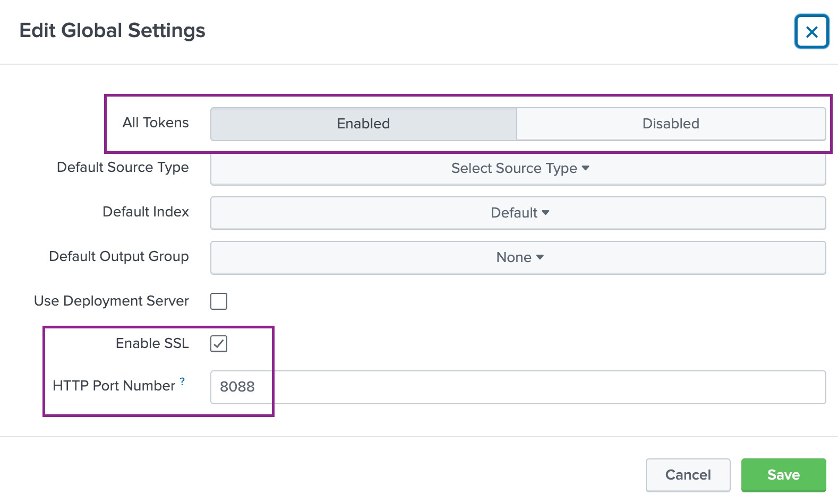The height and width of the screenshot is (504, 838).
Task: Set All Tokens to Enabled
Action: [x=364, y=124]
